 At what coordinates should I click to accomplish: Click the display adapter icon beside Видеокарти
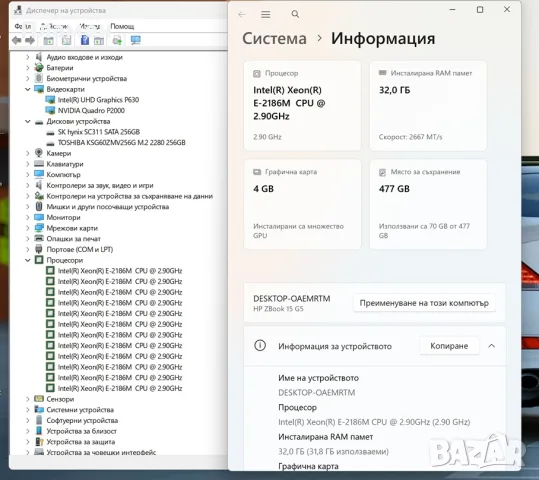(39, 89)
